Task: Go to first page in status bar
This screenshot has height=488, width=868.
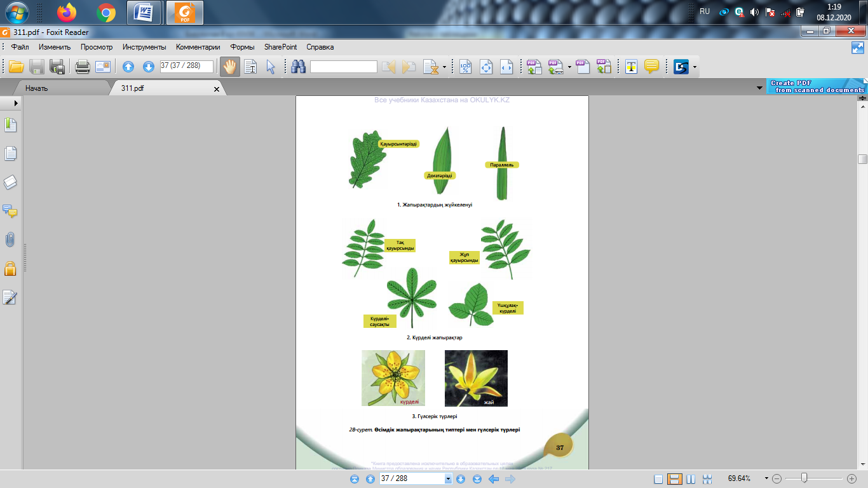Action: click(x=355, y=479)
